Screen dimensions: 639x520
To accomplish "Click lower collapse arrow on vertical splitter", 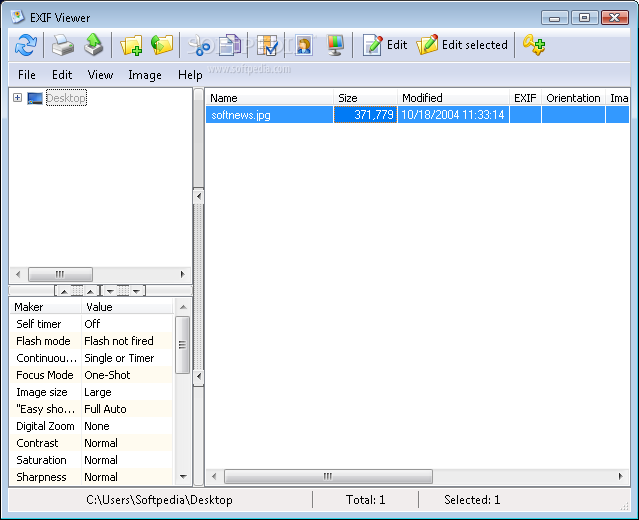I will pyautogui.click(x=198, y=376).
